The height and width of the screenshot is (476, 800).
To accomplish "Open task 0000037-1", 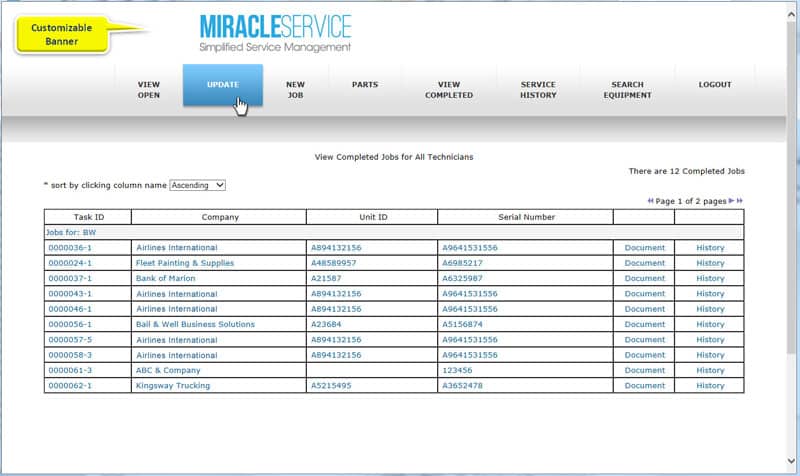I will click(70, 278).
